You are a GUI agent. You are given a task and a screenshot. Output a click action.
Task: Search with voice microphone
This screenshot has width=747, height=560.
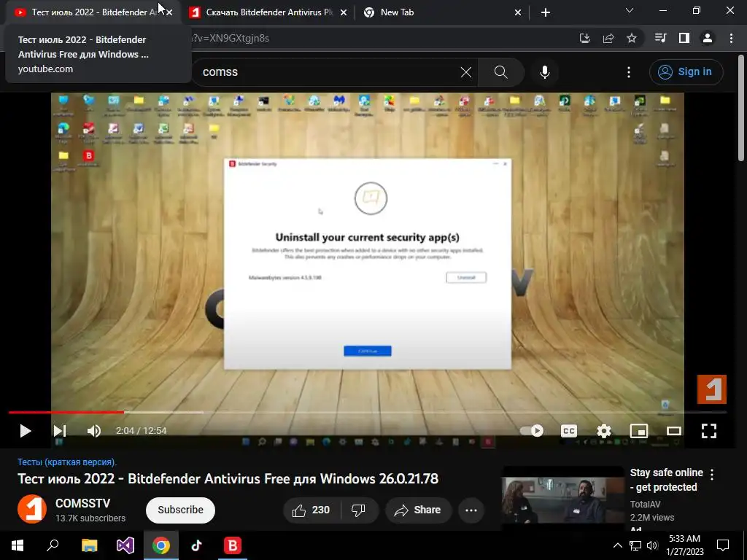tap(544, 72)
